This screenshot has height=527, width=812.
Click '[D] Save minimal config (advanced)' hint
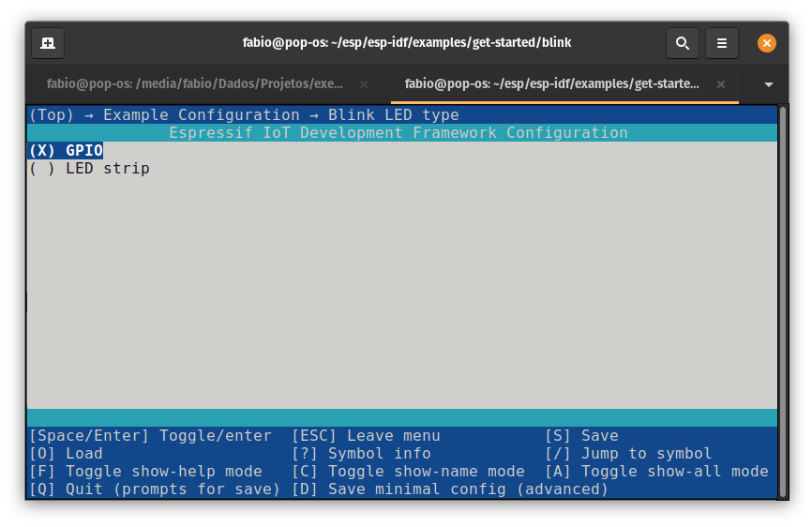pos(449,489)
